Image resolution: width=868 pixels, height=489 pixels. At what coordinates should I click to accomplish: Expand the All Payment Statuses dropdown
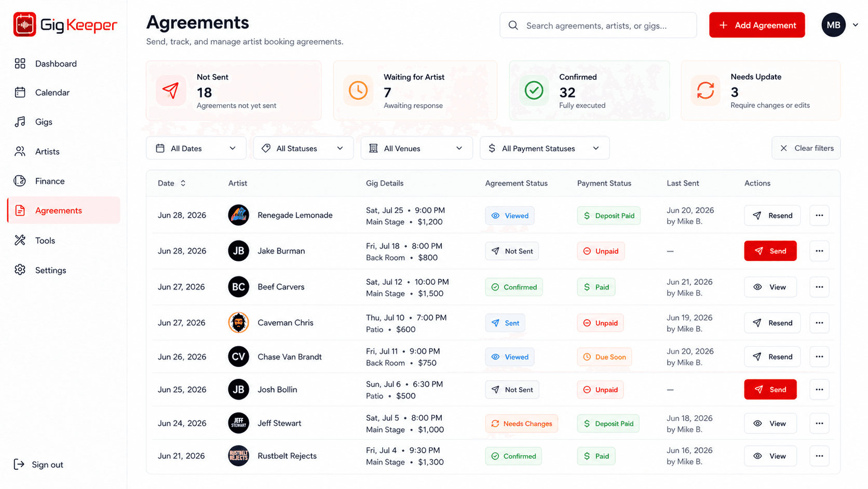[x=545, y=148]
